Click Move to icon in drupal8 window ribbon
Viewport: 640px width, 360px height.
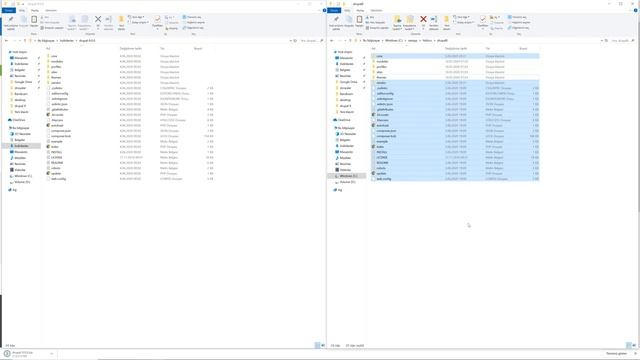point(397,22)
